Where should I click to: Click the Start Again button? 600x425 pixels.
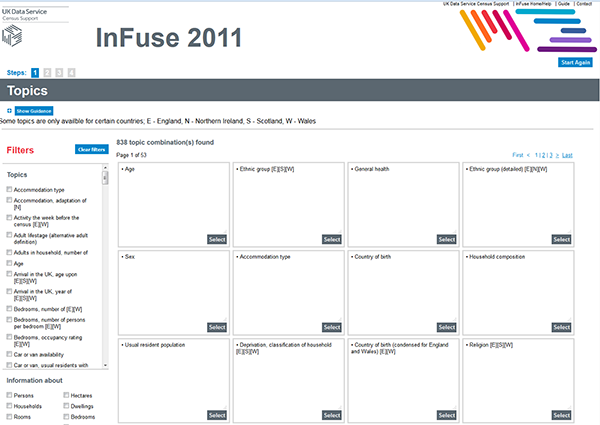pyautogui.click(x=575, y=62)
